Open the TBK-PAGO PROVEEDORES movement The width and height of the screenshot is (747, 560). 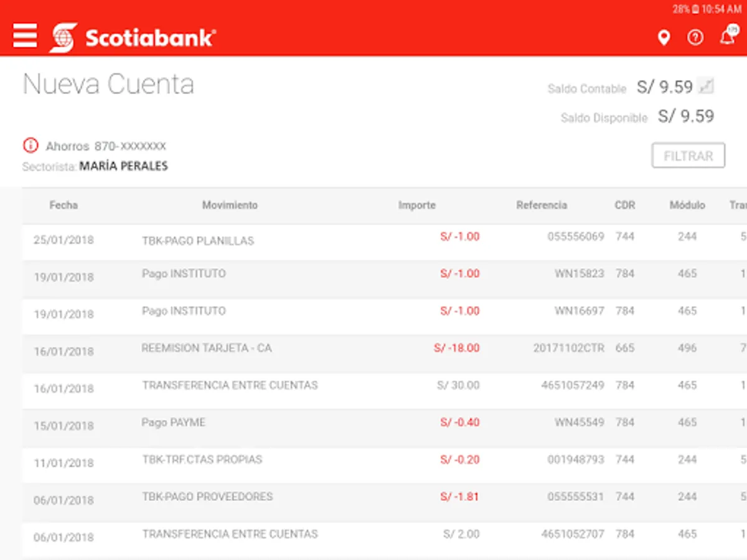pyautogui.click(x=207, y=497)
